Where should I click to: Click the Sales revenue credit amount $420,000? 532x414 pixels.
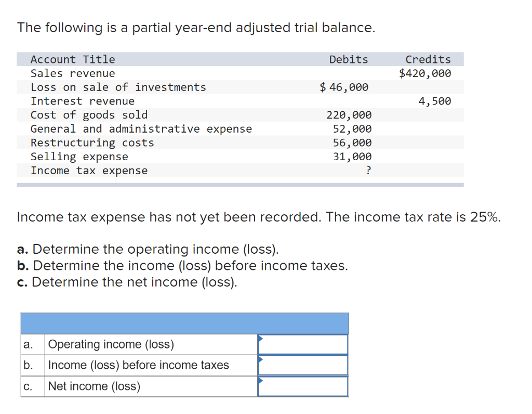click(x=425, y=73)
